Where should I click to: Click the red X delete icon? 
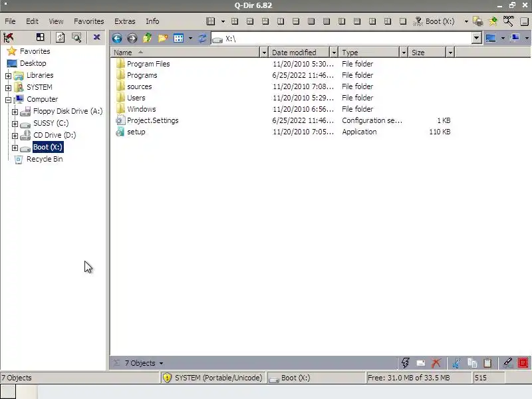(436, 363)
